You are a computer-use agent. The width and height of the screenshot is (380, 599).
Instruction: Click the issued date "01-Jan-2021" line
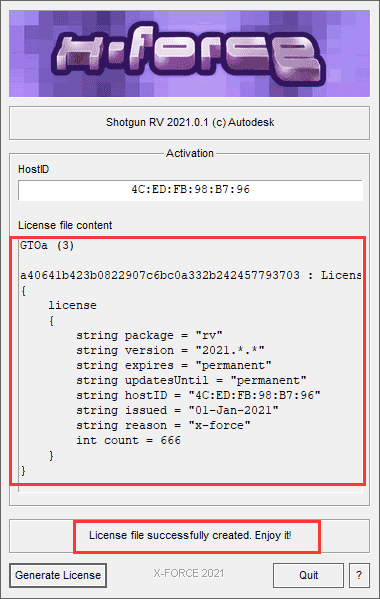click(x=177, y=410)
